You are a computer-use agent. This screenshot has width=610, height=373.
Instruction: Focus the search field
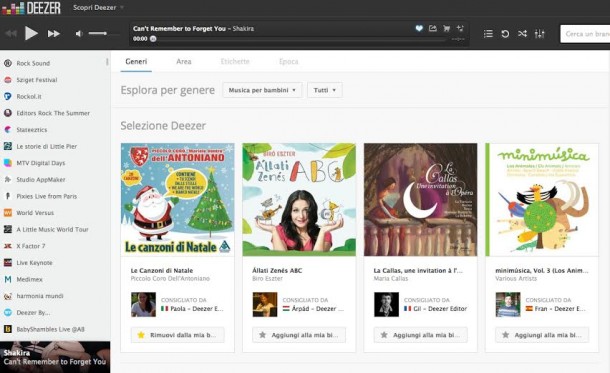coord(585,34)
